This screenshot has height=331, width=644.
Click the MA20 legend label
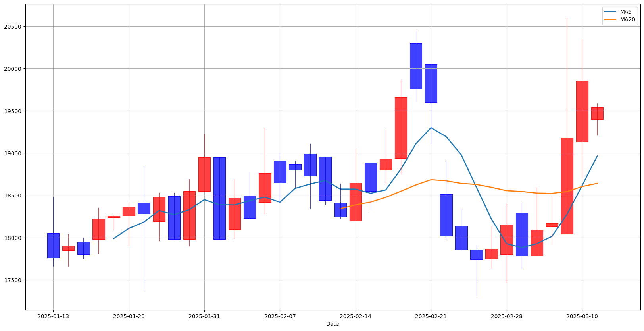[x=627, y=19]
